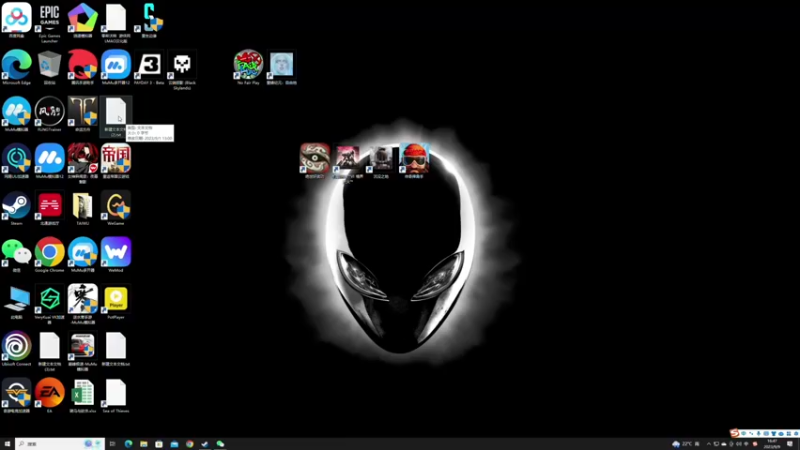The width and height of the screenshot is (800, 450).
Task: Expand the system tray hidden icons chevron
Action: [709, 444]
